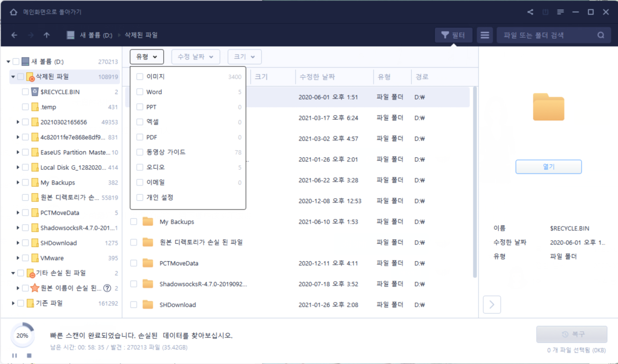The image size is (618, 364).
Task: Click the help icon beside 원본 이름이 손실 된
Action: click(107, 288)
